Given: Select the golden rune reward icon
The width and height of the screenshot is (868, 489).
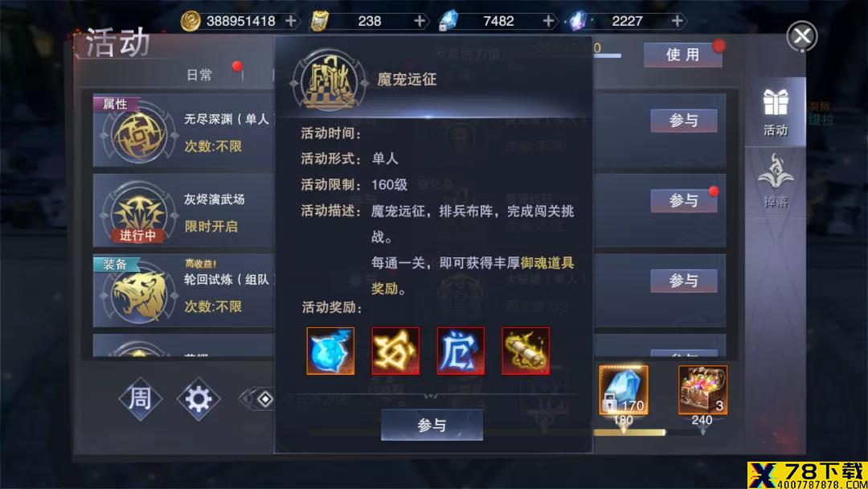Looking at the screenshot, I should tap(395, 351).
